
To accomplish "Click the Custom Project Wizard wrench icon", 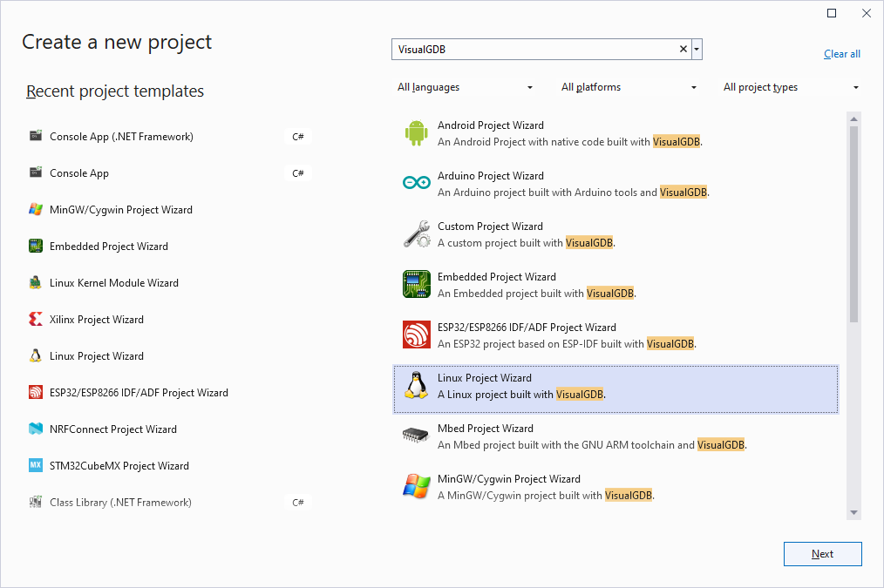I will (416, 234).
